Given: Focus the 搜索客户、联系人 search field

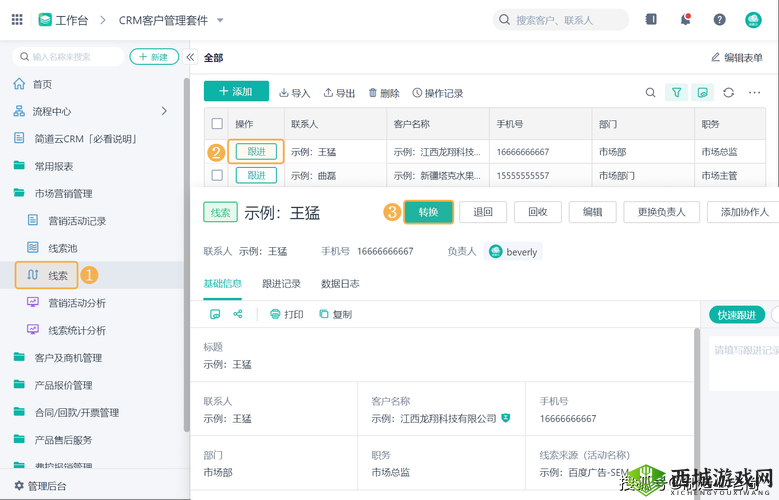Looking at the screenshot, I should click(x=561, y=20).
